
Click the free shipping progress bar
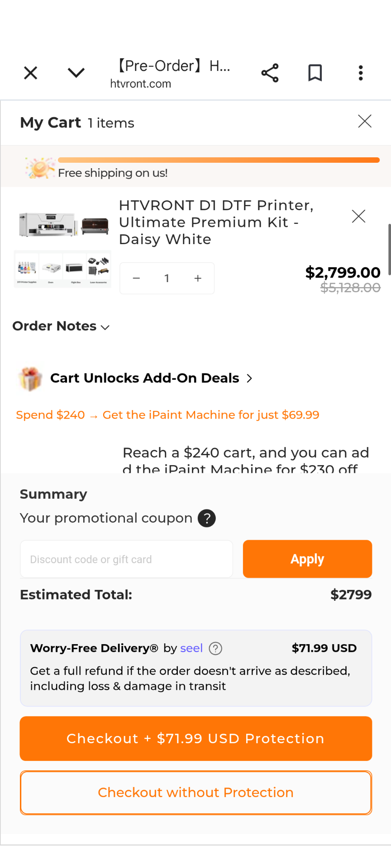(x=219, y=160)
